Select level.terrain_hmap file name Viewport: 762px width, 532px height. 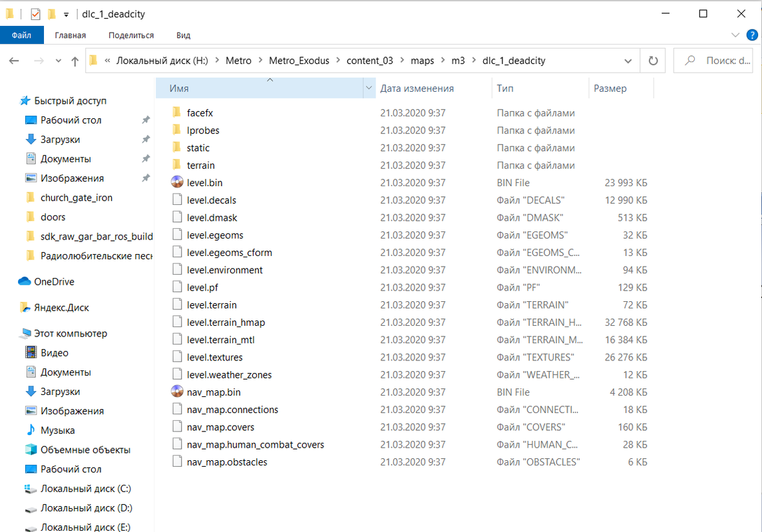tap(226, 323)
